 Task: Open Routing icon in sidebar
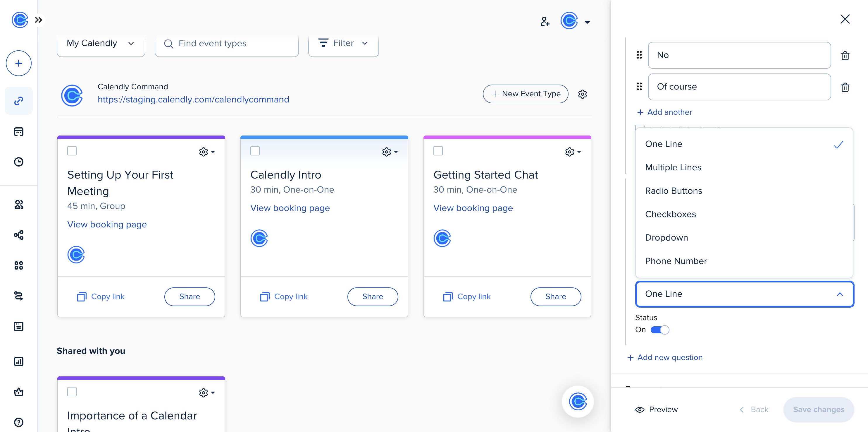pyautogui.click(x=19, y=296)
